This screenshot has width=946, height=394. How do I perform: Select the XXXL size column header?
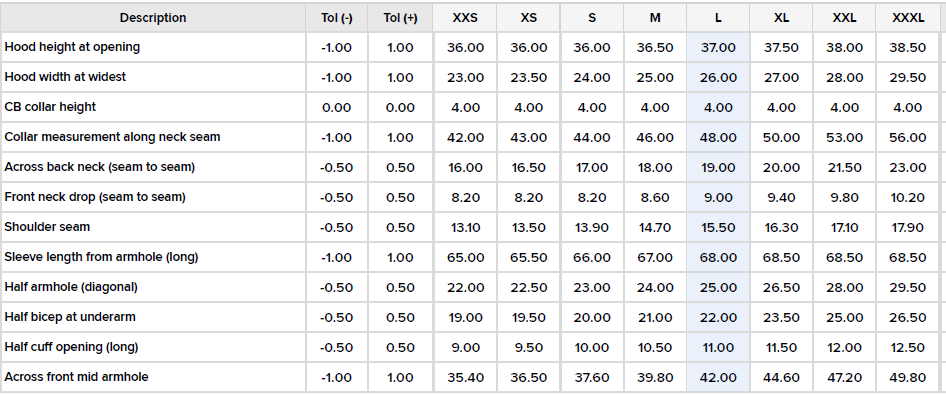[x=908, y=17]
